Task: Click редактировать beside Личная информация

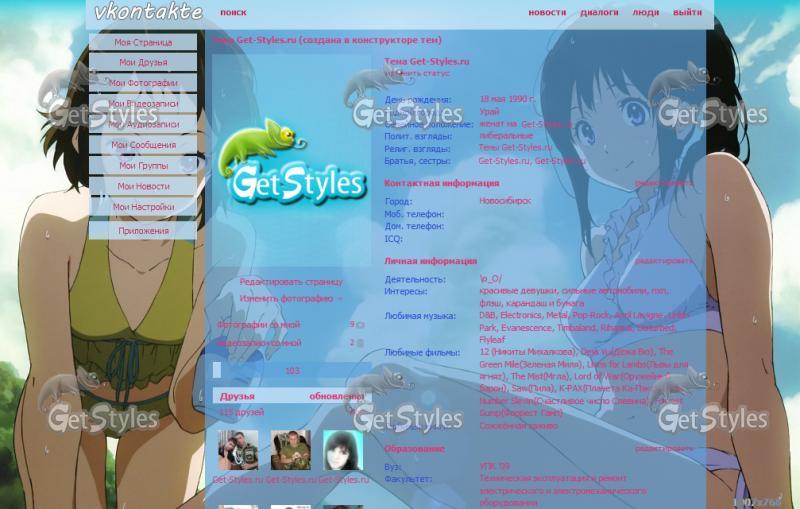Action: pyautogui.click(x=664, y=261)
